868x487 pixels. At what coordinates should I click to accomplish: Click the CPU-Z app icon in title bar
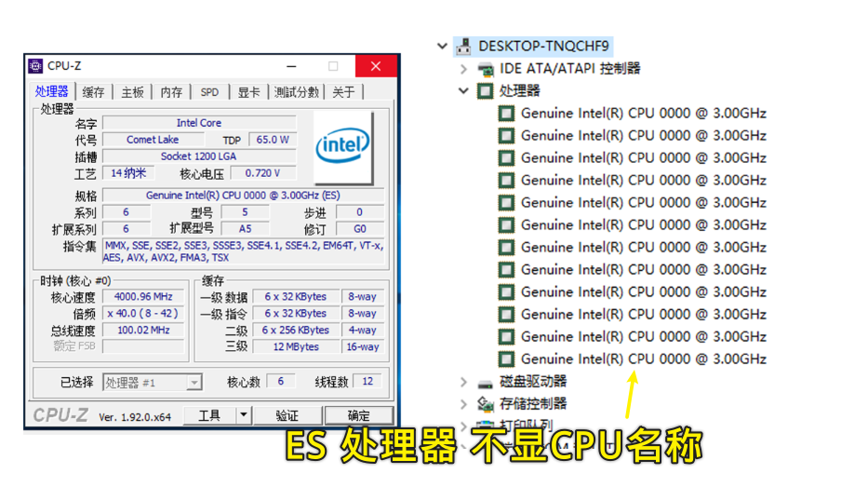(35, 66)
